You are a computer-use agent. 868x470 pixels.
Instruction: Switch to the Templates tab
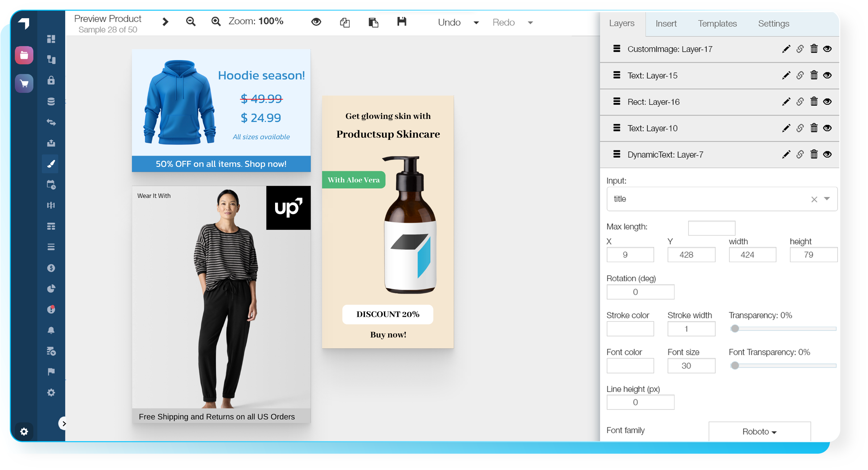pos(717,24)
